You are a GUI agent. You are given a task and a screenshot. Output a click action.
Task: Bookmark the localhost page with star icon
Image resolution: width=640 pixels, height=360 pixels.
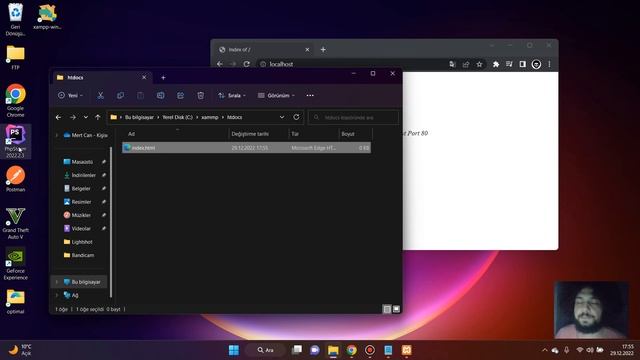coord(479,64)
